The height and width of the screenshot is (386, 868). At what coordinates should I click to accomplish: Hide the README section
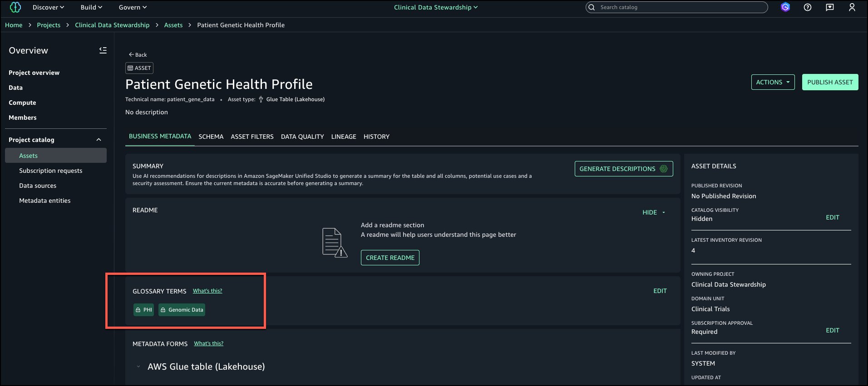coord(654,212)
